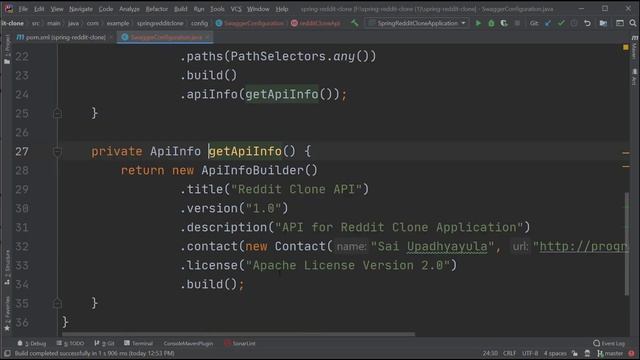Click the inspector hector icon in status bar
The image size is (640, 360).
pos(587,353)
